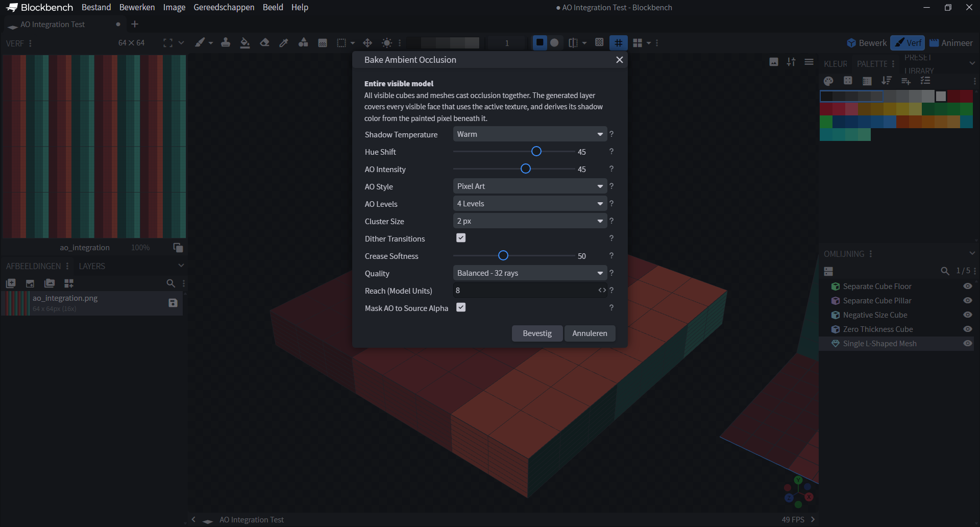The width and height of the screenshot is (980, 527).
Task: Choose the round brush shape
Action: (x=554, y=43)
